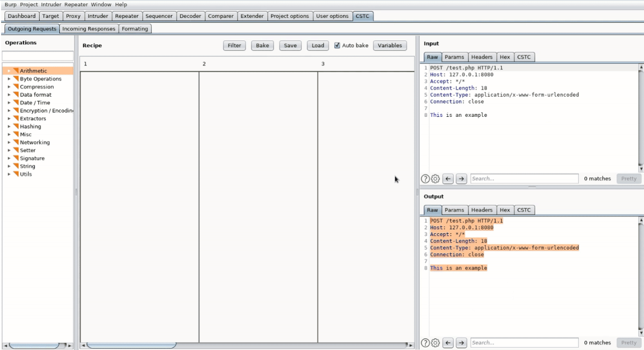Save the recipe
The height and width of the screenshot is (350, 644).
click(x=290, y=45)
